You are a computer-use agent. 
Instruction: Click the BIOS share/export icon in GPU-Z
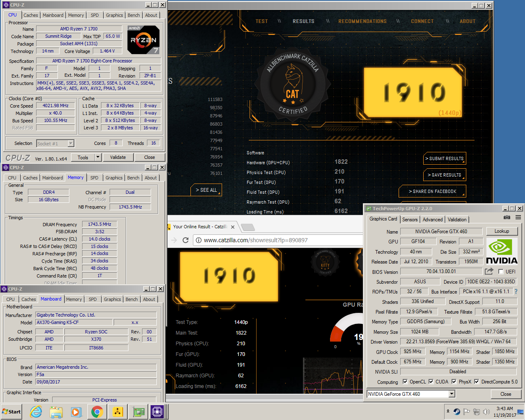489,271
